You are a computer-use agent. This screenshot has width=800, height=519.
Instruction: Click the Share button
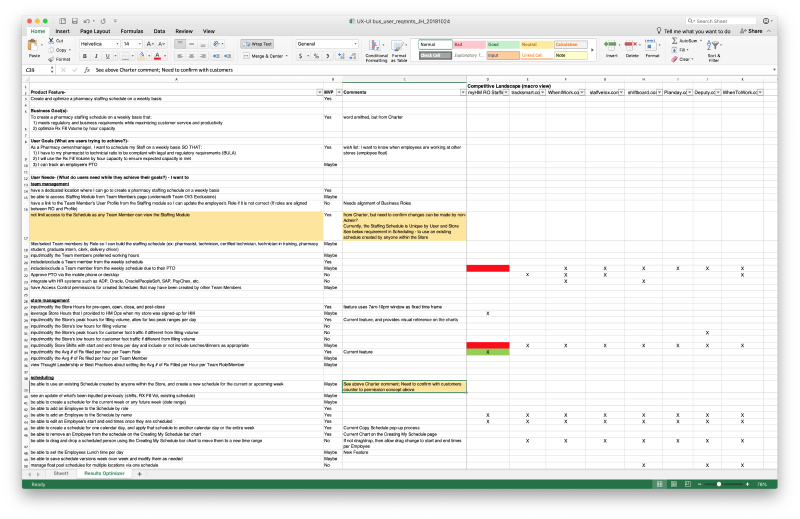point(751,31)
